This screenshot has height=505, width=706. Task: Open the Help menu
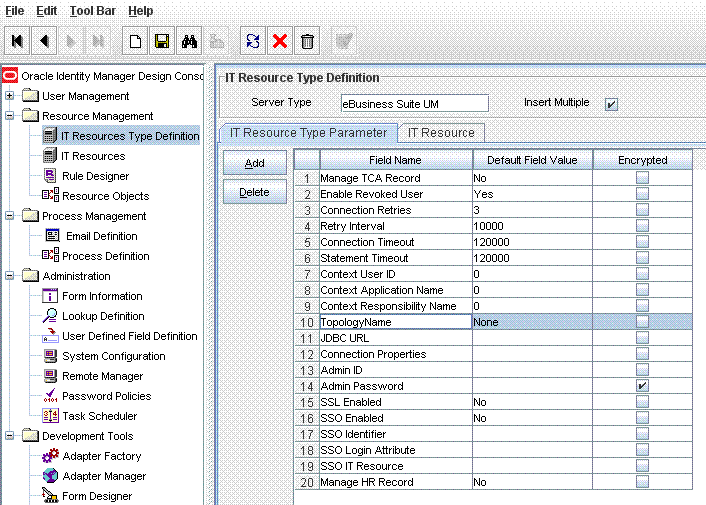coord(140,10)
